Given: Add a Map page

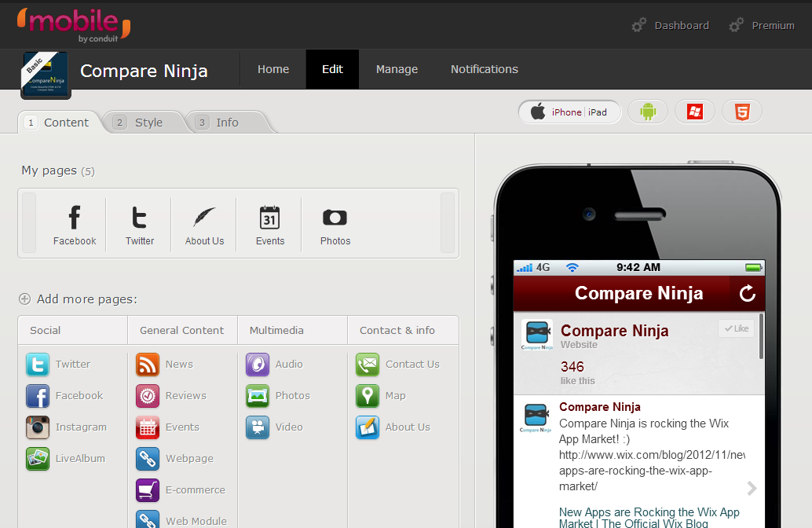Looking at the screenshot, I should [381, 396].
